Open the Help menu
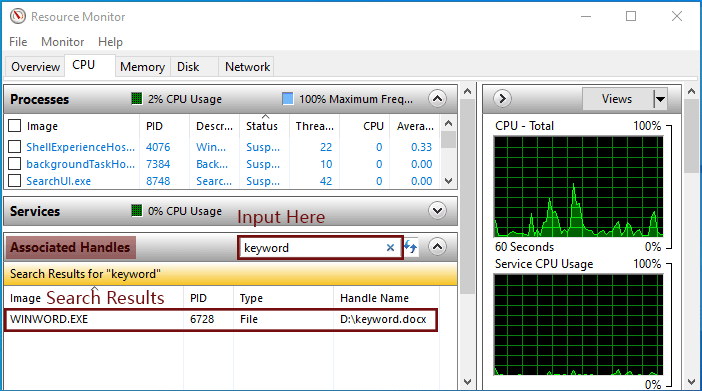The image size is (702, 391). 110,42
